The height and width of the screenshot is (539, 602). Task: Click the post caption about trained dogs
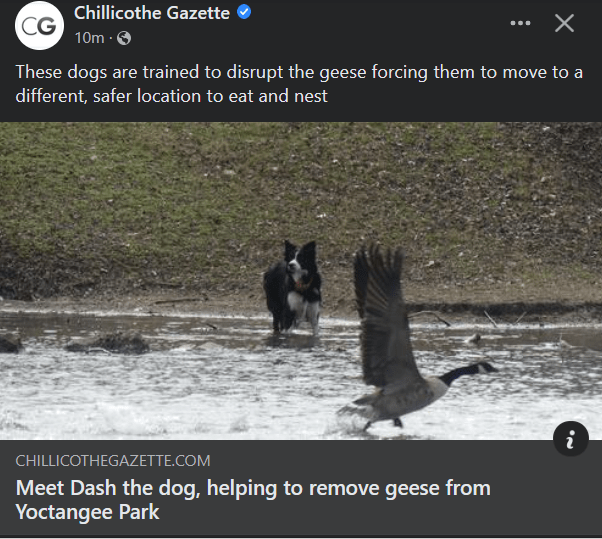coord(299,84)
